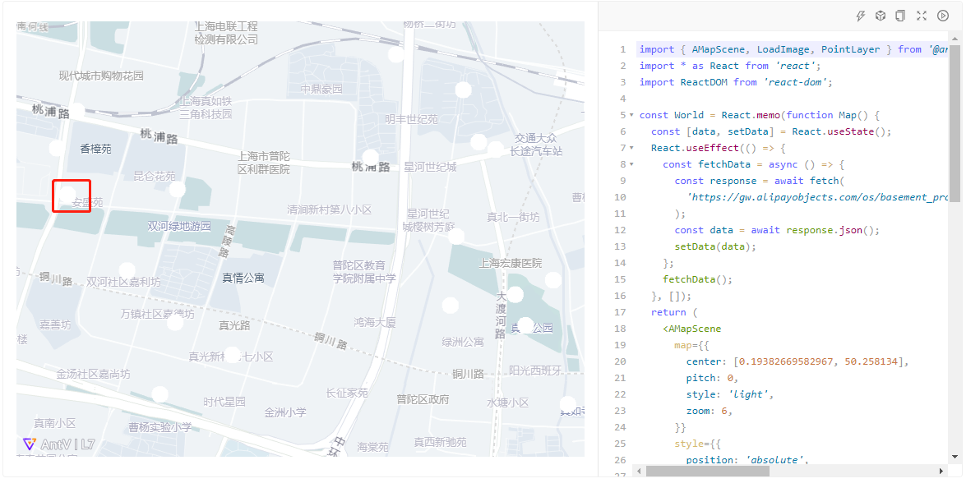The image size is (980, 497).
Task: Click the 香樟苑 map label
Action: point(95,149)
